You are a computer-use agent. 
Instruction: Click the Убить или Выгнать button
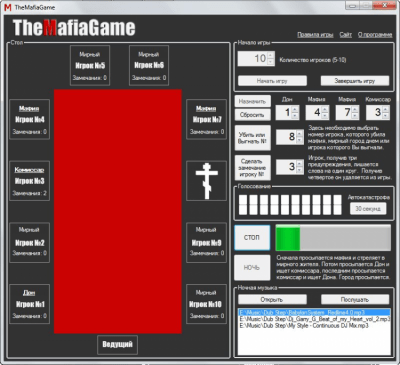pyautogui.click(x=252, y=138)
